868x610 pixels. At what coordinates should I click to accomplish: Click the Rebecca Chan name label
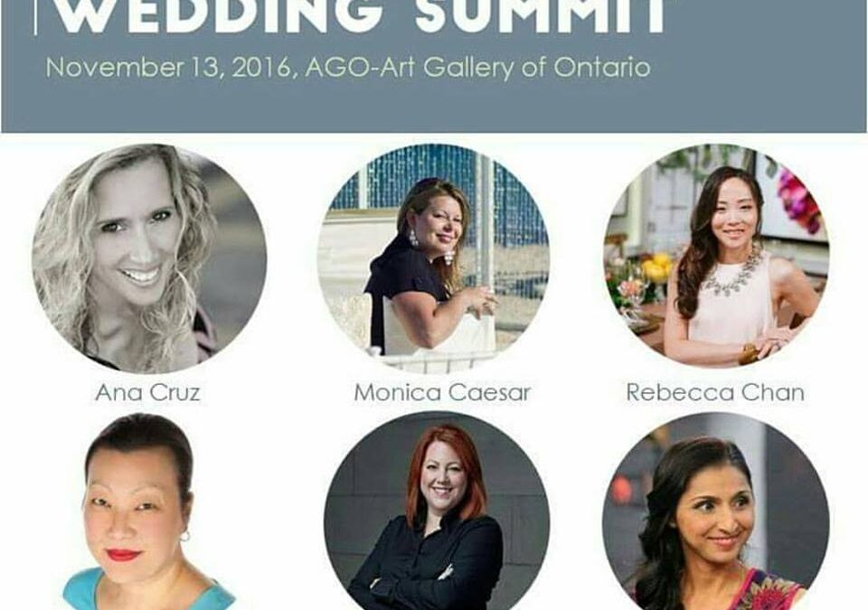click(715, 392)
